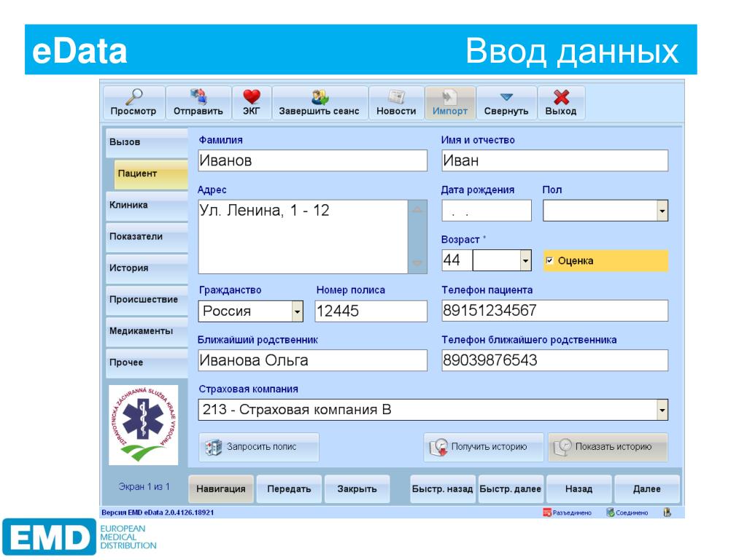Viewport: 747px width, 560px height.
Task: Click the Быстр. назад button
Action: [443, 489]
